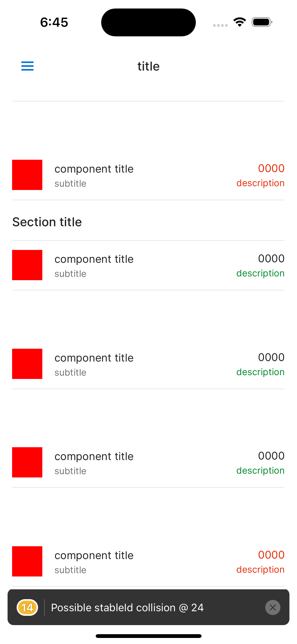Select the bottom-most red thumbnail

(x=27, y=561)
